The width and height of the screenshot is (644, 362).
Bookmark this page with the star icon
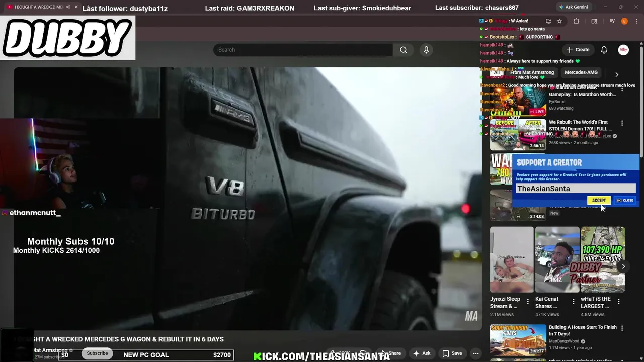point(559,21)
